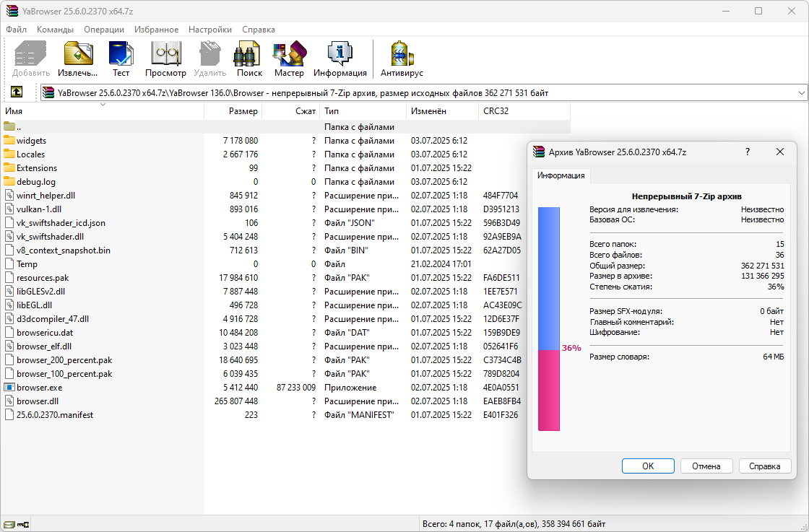Open the Настройки menu

point(210,30)
